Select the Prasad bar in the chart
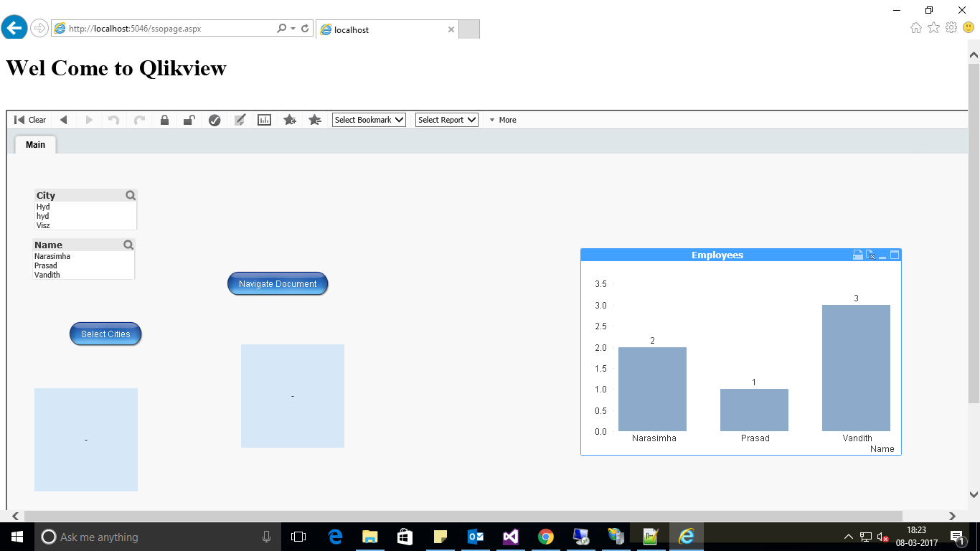The width and height of the screenshot is (980, 551). (x=754, y=410)
